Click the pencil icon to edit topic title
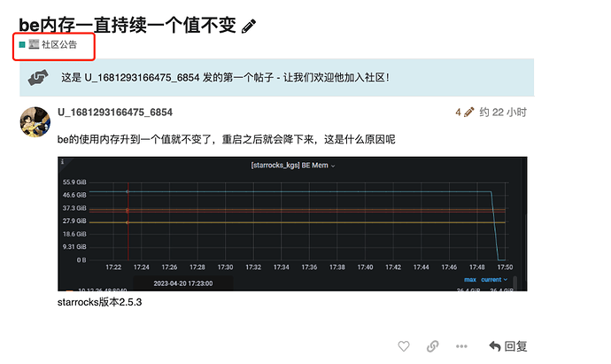 pyautogui.click(x=249, y=26)
